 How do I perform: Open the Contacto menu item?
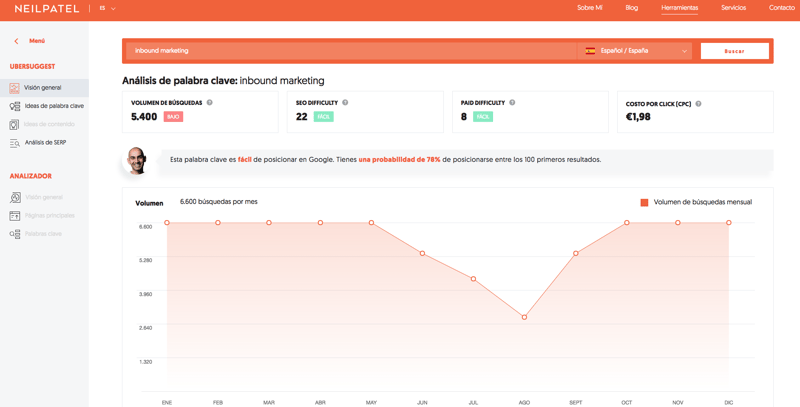[x=782, y=8]
